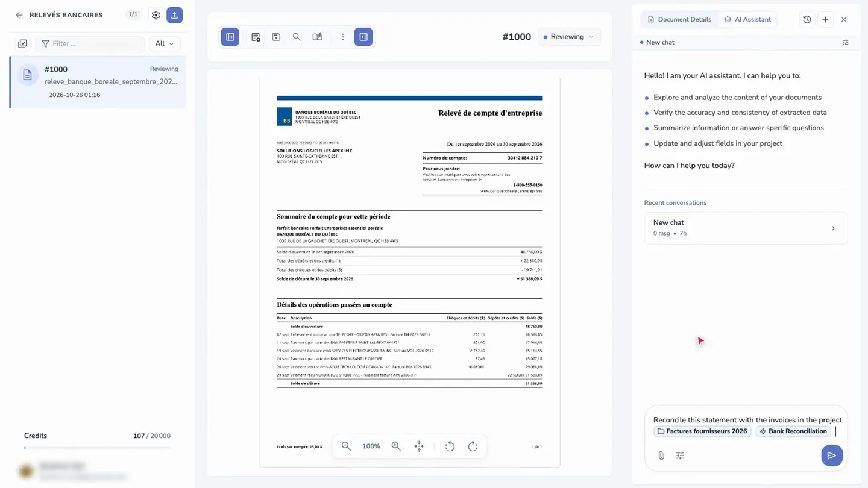This screenshot has height=488, width=868.
Task: Click the Bank Reconciliation chip
Action: (793, 431)
